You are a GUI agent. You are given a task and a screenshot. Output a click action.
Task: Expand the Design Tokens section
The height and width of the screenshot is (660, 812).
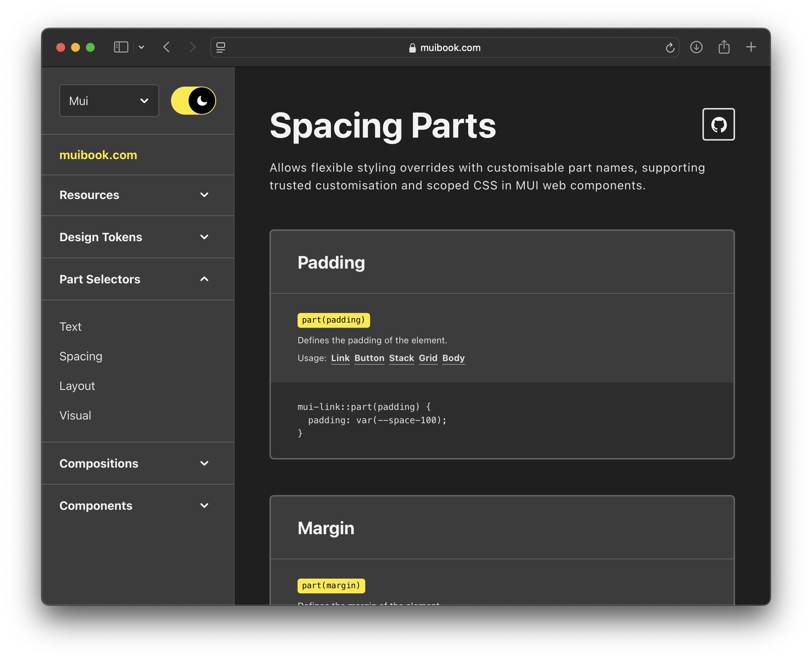138,237
